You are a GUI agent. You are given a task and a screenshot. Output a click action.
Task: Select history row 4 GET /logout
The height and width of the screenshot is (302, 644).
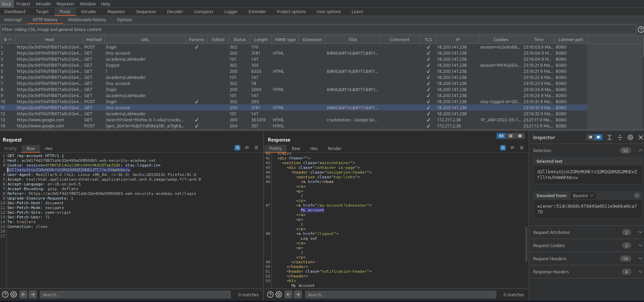tap(293, 65)
